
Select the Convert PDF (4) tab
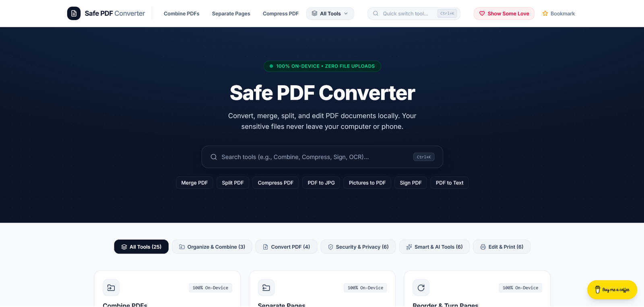pyautogui.click(x=286, y=247)
